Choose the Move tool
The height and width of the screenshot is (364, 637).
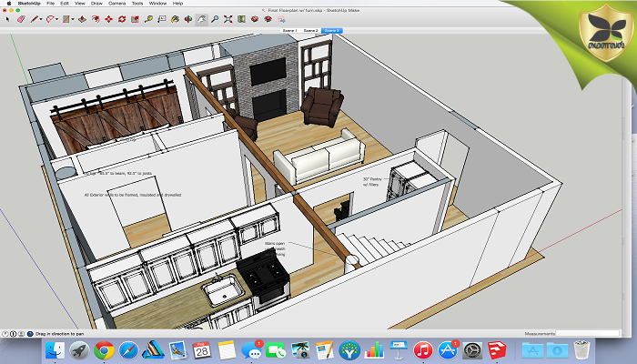coord(108,18)
